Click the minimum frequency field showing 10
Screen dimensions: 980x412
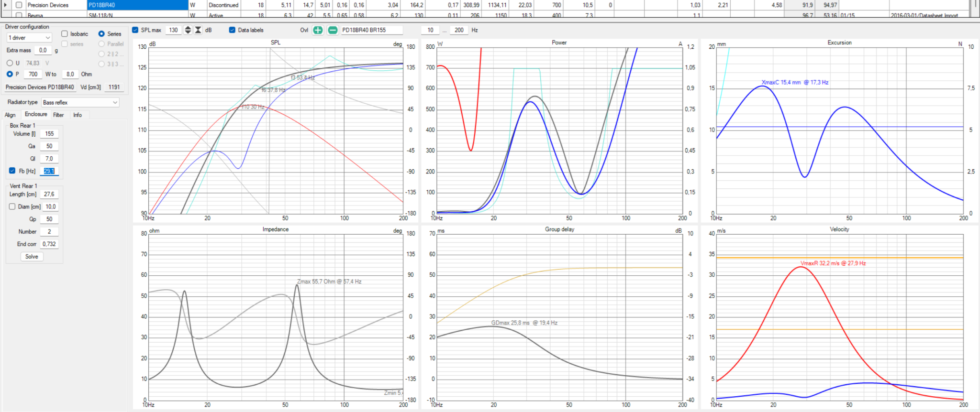click(x=430, y=30)
